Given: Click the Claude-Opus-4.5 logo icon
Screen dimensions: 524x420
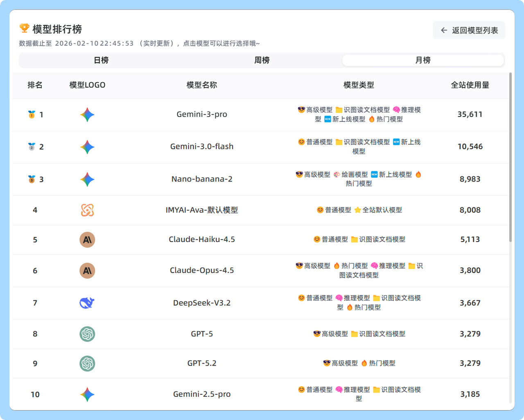Looking at the screenshot, I should [x=87, y=271].
